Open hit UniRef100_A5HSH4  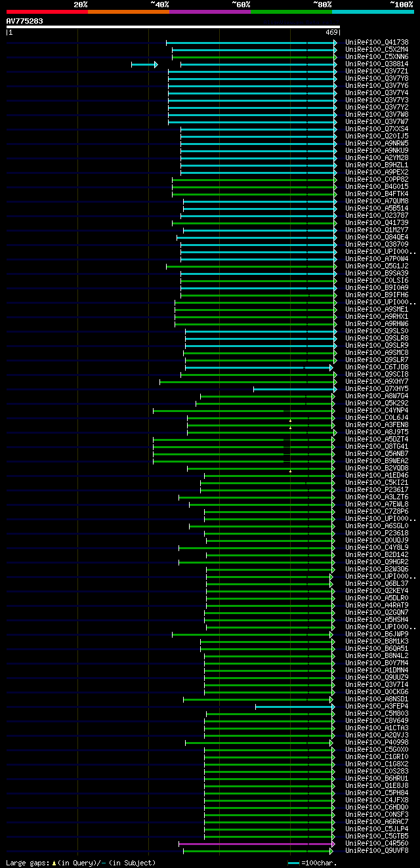point(377,619)
